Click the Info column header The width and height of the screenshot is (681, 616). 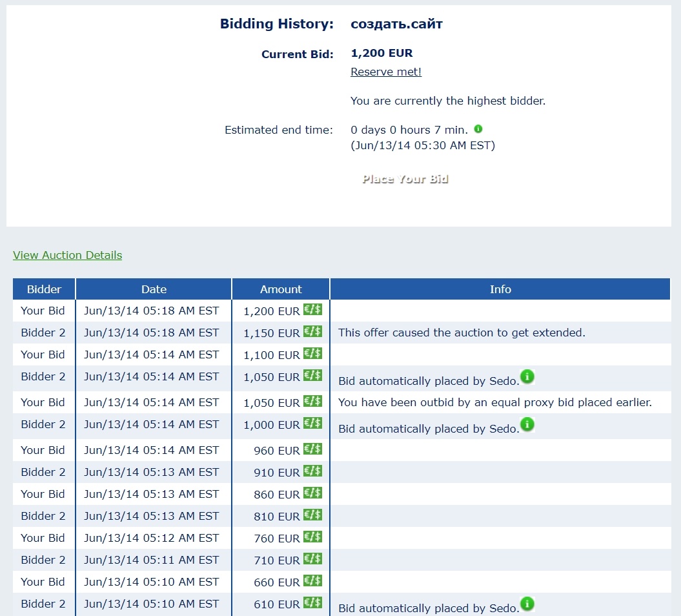(500, 289)
